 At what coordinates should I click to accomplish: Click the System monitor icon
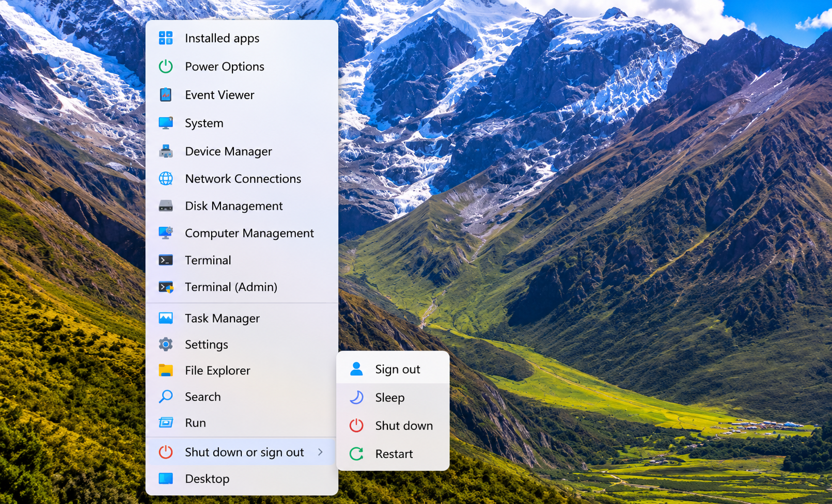(x=166, y=123)
